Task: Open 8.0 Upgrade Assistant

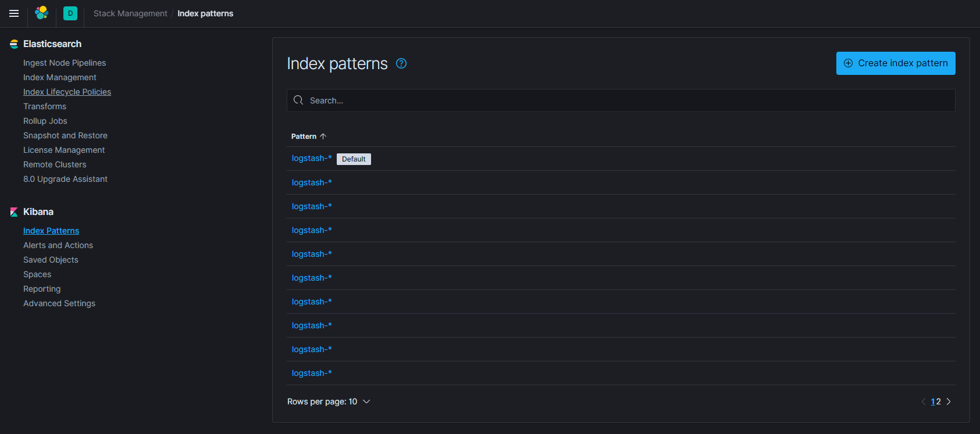Action: point(65,179)
